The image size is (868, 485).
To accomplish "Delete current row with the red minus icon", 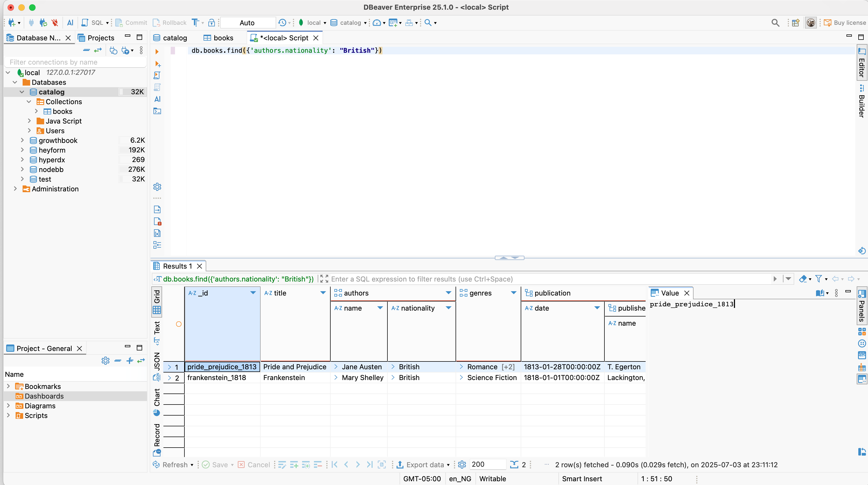I will 318,465.
